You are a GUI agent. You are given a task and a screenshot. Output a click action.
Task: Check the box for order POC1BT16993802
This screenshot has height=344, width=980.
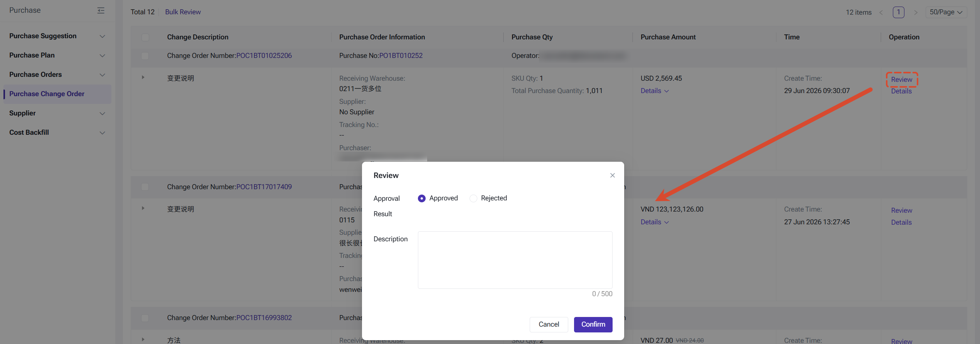145,318
